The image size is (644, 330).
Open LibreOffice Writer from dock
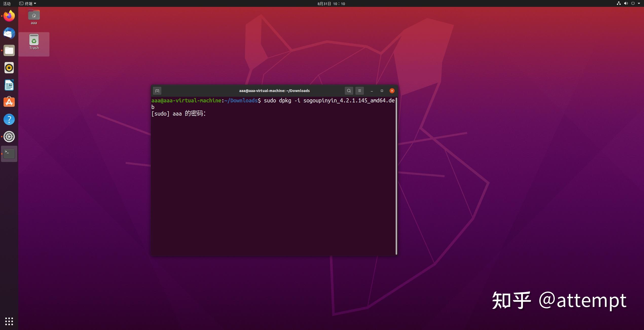(x=9, y=85)
